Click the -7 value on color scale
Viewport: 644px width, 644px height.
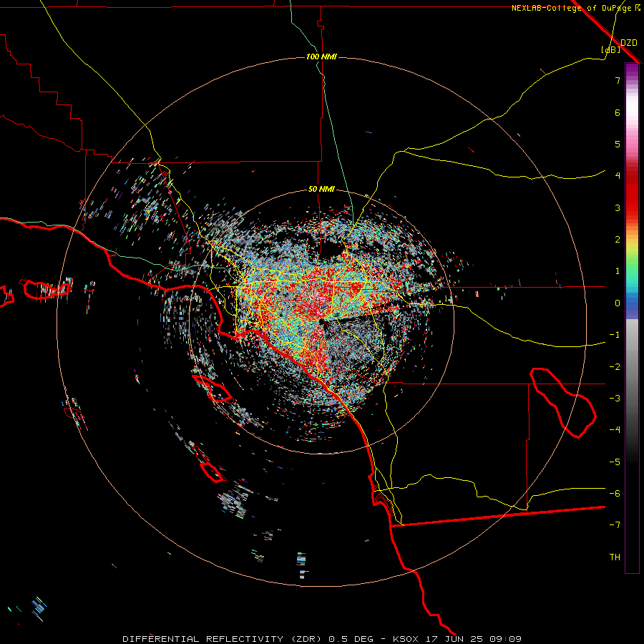[615, 525]
